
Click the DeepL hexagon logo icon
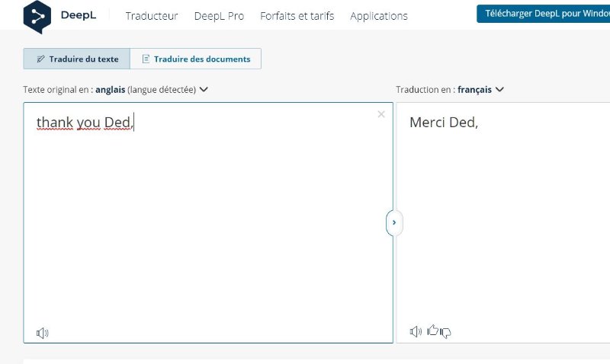pyautogui.click(x=37, y=17)
